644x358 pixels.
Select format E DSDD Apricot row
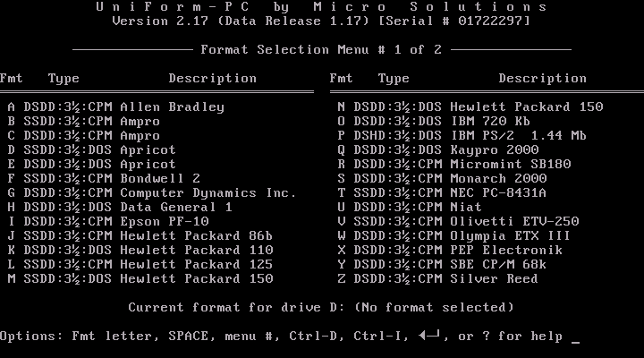(x=91, y=164)
